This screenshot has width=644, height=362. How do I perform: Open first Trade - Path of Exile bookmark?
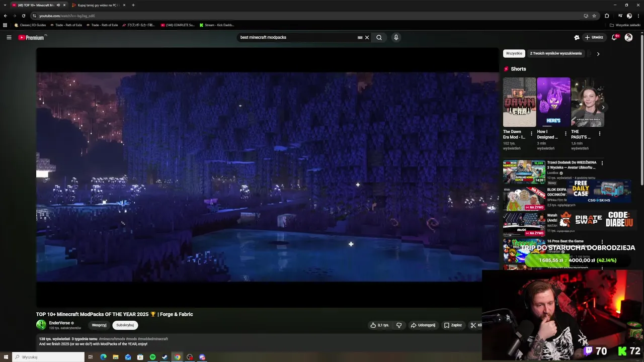coord(65,25)
